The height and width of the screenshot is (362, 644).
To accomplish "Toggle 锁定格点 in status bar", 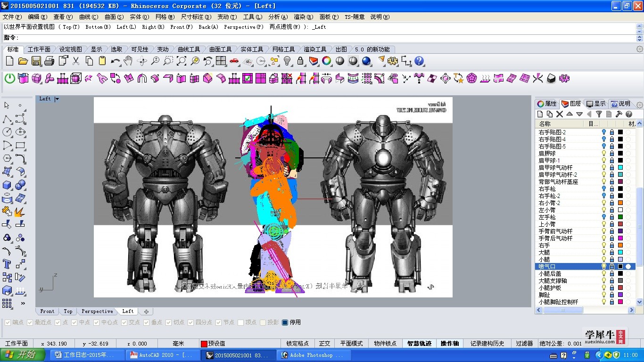I will 297,343.
